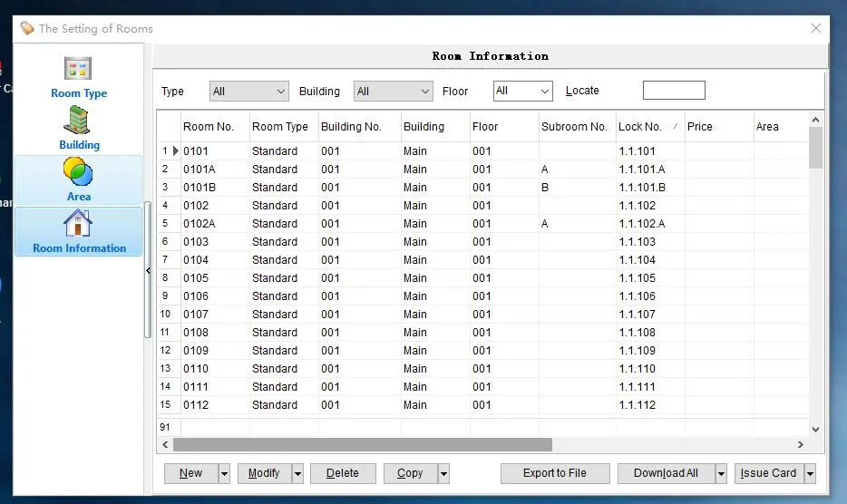Click the Export to File button
Image resolution: width=847 pixels, height=504 pixels.
(x=554, y=473)
